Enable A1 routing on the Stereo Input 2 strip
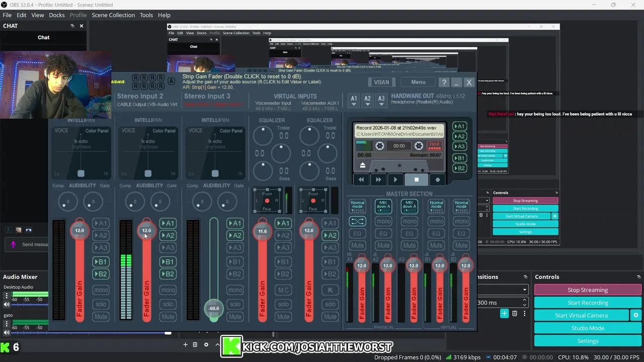Viewport: 644px width, 362px height. pos(168,223)
